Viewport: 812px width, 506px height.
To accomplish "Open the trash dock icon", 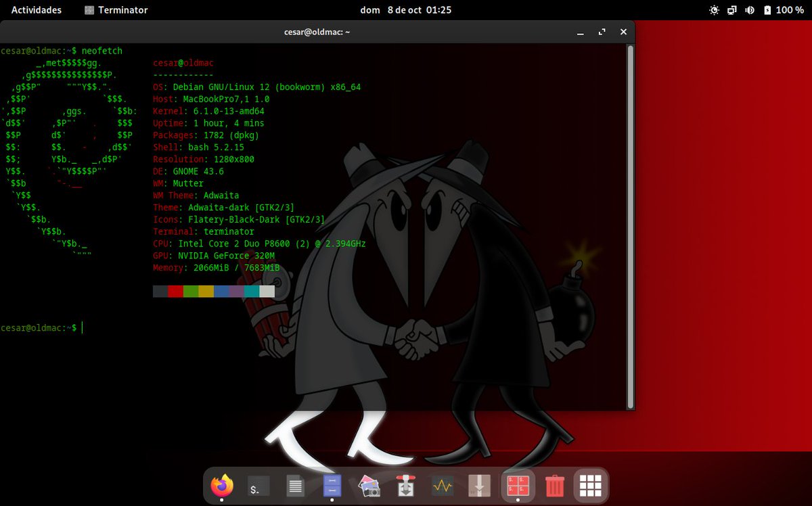I will tap(554, 485).
